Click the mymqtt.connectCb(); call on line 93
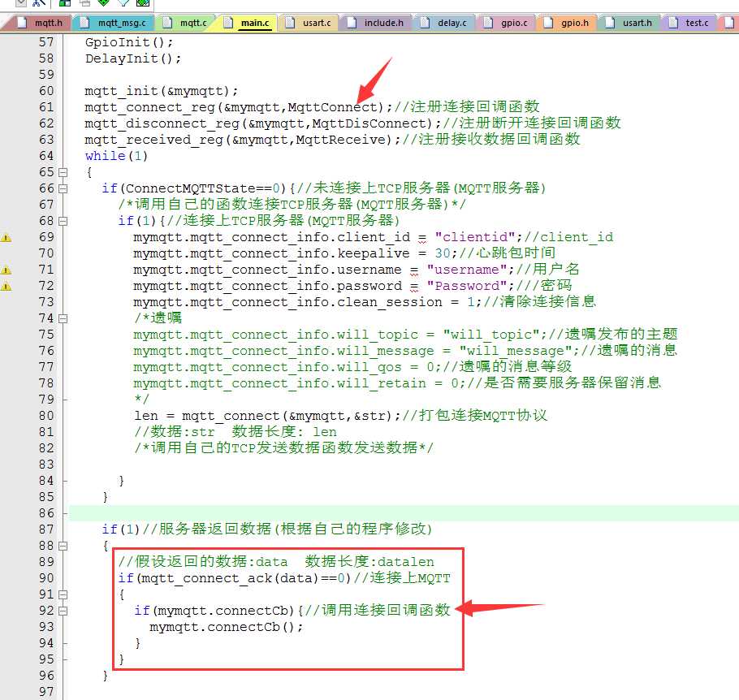The height and width of the screenshot is (700, 739). [x=227, y=628]
